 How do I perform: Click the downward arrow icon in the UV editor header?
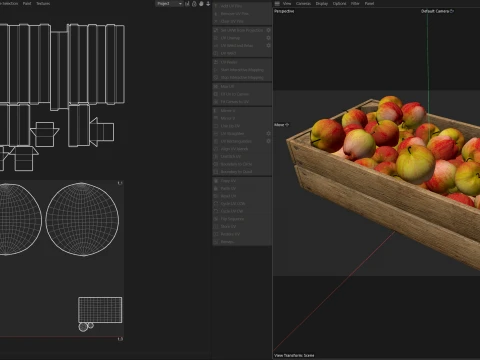pyautogui.click(x=208, y=4)
